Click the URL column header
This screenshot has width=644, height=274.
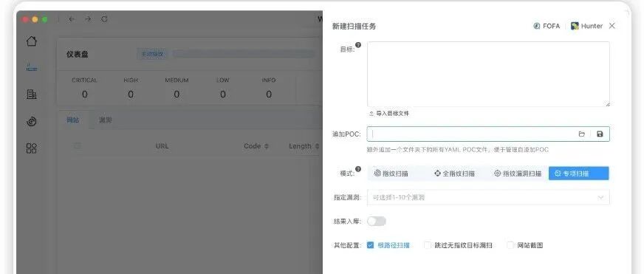pyautogui.click(x=162, y=145)
